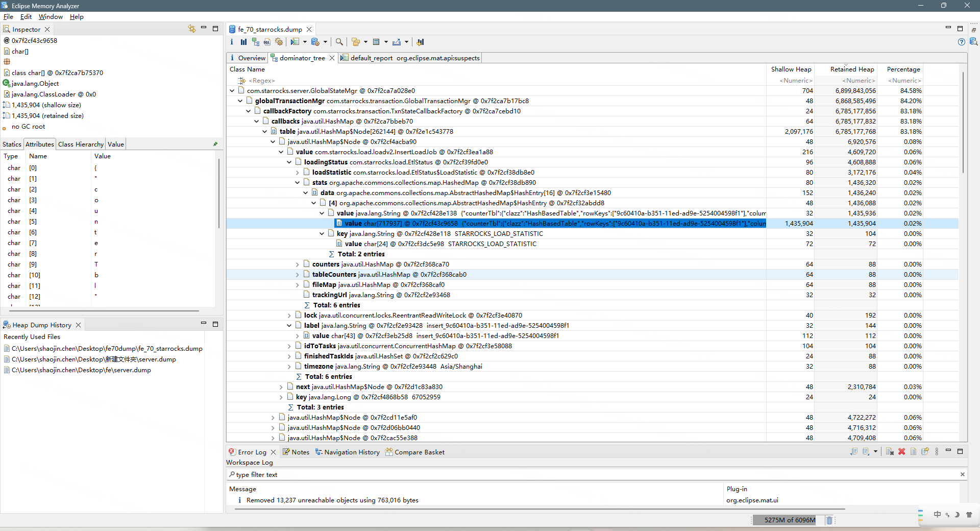Open recent file fe\server.dump
This screenshot has width=980, height=531.
pos(81,370)
